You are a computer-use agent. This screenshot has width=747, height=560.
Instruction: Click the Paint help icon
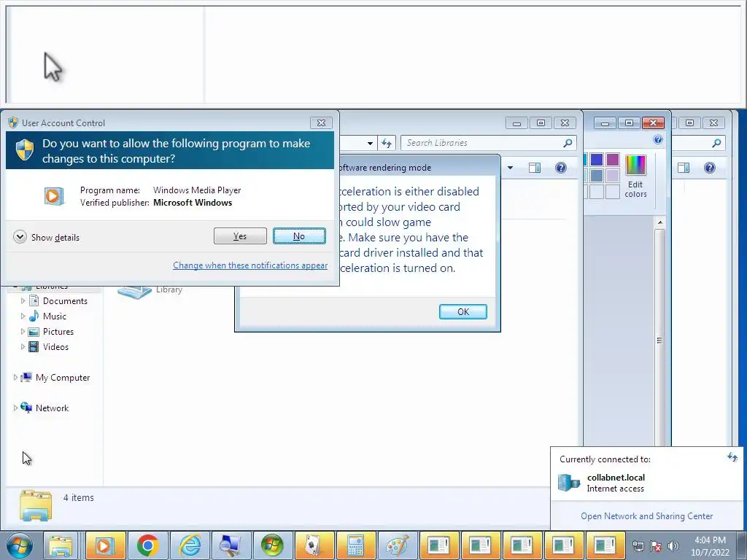coord(658,139)
